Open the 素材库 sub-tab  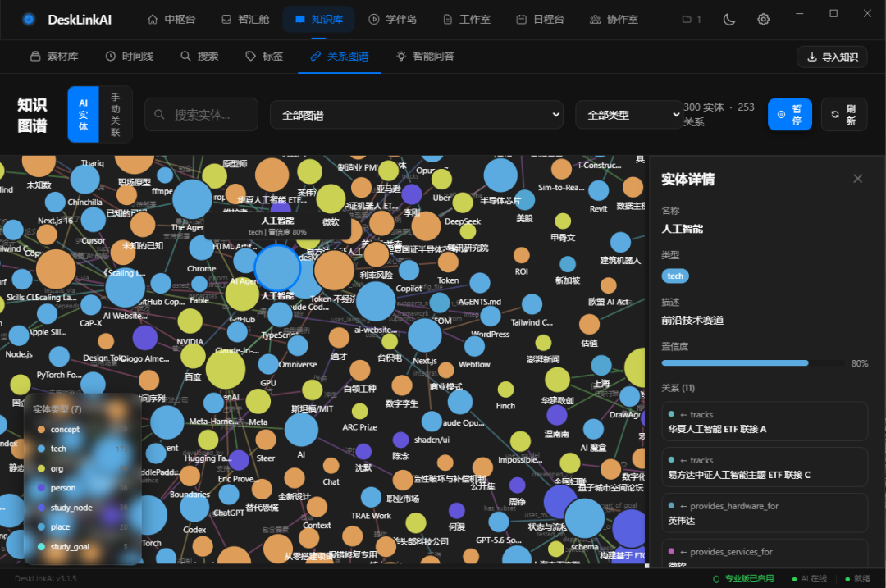tap(54, 56)
